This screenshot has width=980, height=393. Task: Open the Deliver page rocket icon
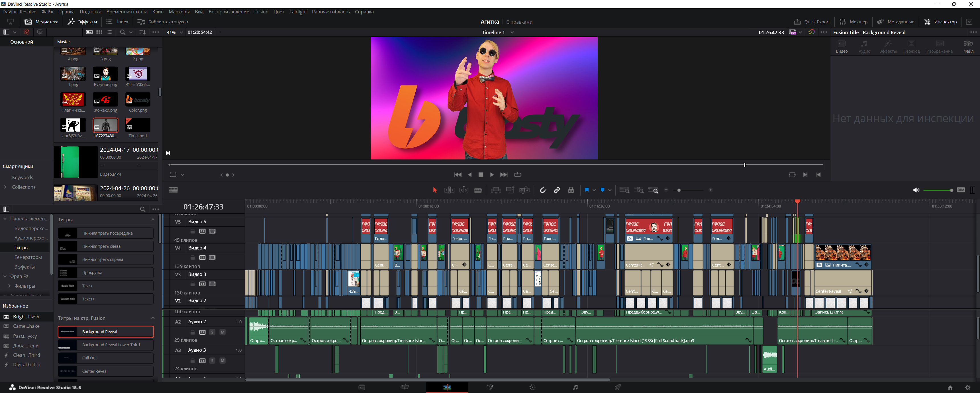tap(618, 387)
